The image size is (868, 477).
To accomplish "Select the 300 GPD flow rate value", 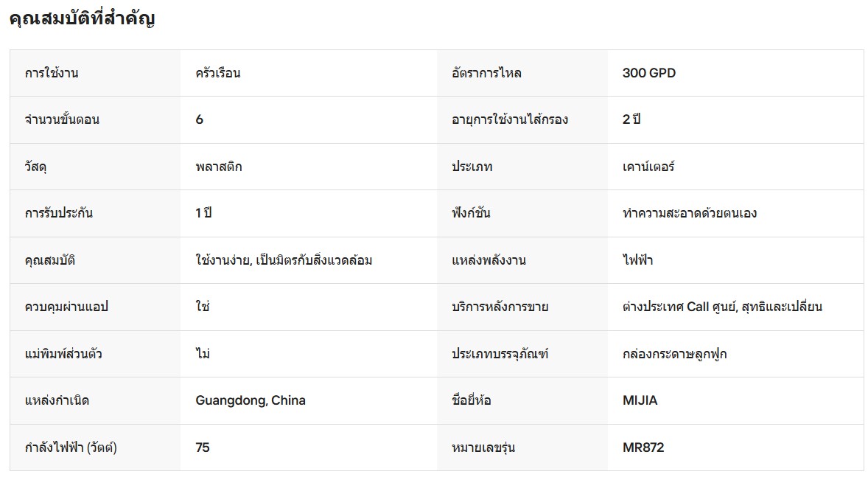I will [648, 73].
